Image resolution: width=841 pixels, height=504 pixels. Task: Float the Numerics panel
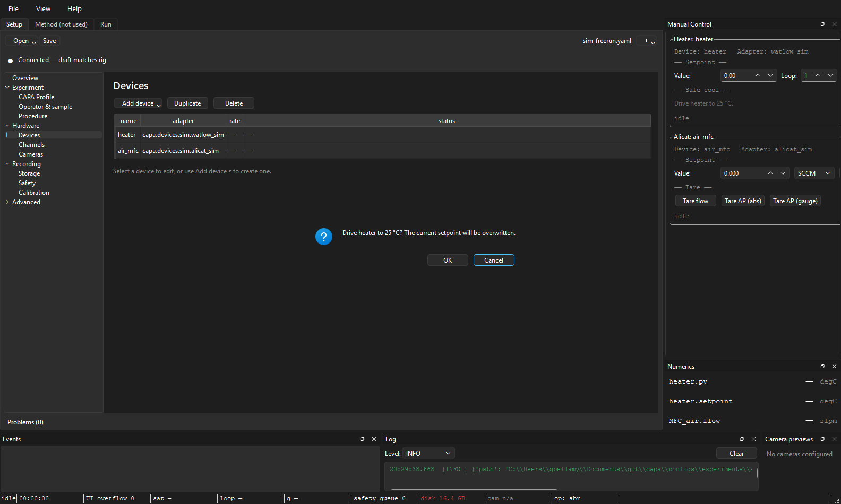pos(822,367)
